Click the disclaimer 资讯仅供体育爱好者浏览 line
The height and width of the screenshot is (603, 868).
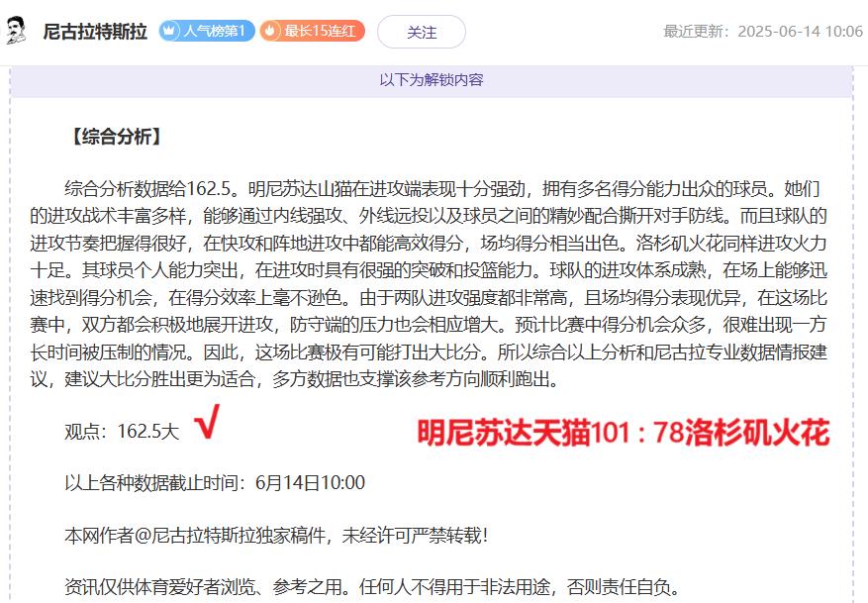[372, 587]
